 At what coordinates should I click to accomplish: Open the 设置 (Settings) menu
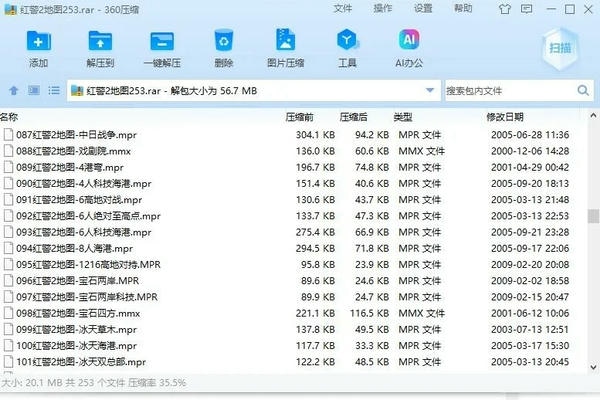click(423, 8)
